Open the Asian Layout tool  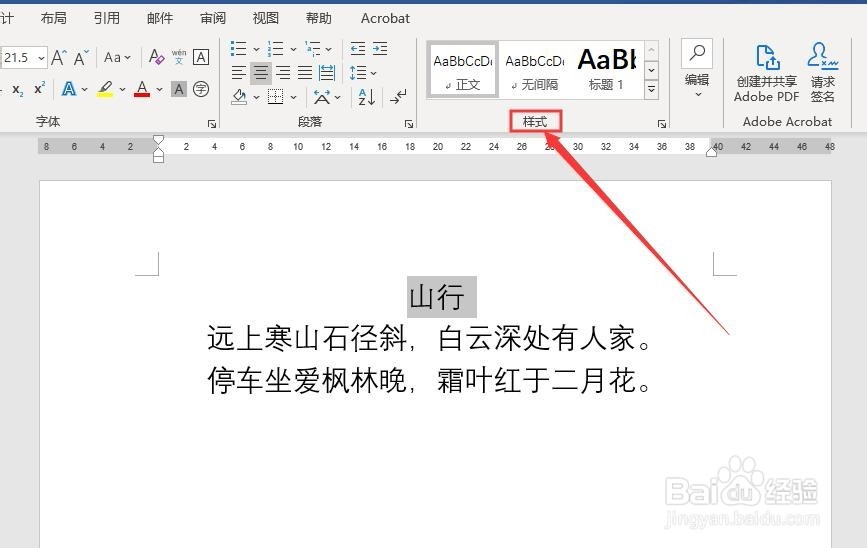coord(322,97)
